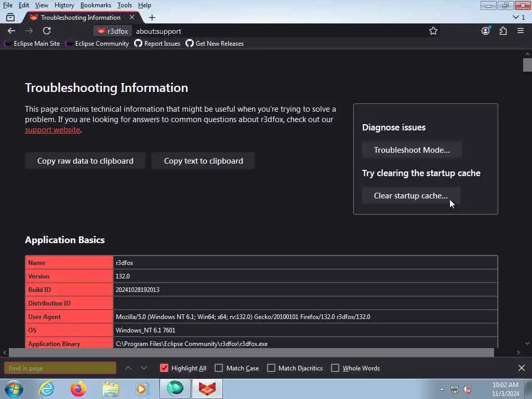
Task: Click the Find in page field
Action: coord(60,368)
